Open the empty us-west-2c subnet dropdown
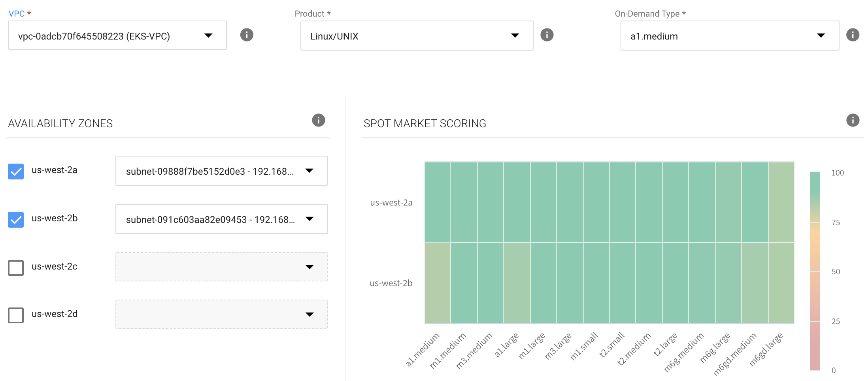The image size is (868, 381). coord(221,267)
